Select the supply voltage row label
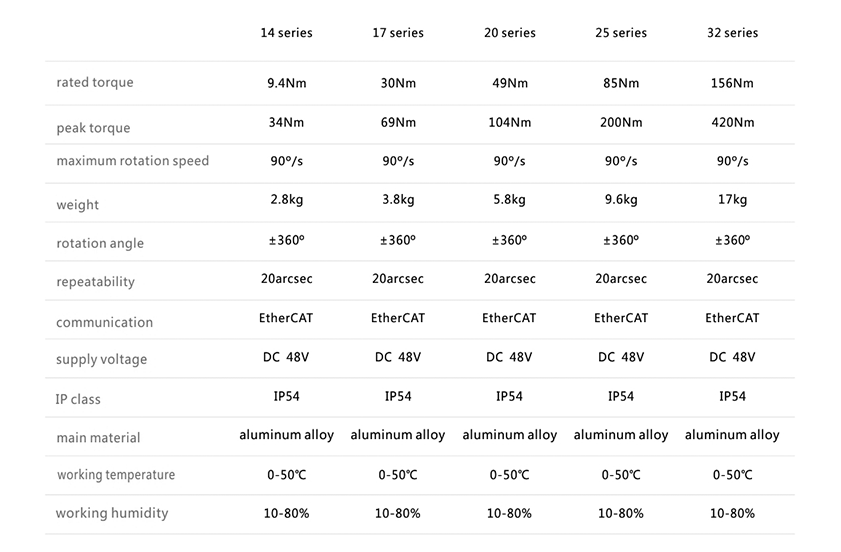Viewport: 841px width, 552px height. (x=101, y=359)
